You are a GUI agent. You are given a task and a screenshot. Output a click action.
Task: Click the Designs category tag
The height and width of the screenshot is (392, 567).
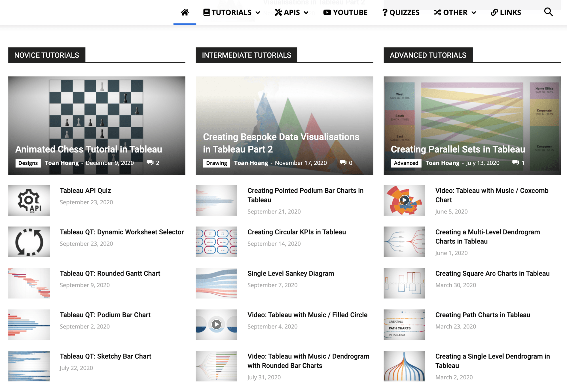[x=28, y=163]
